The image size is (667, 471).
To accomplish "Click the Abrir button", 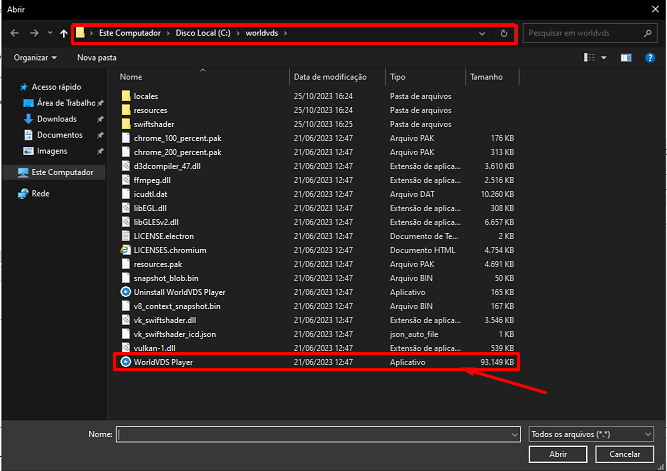I will 558,454.
